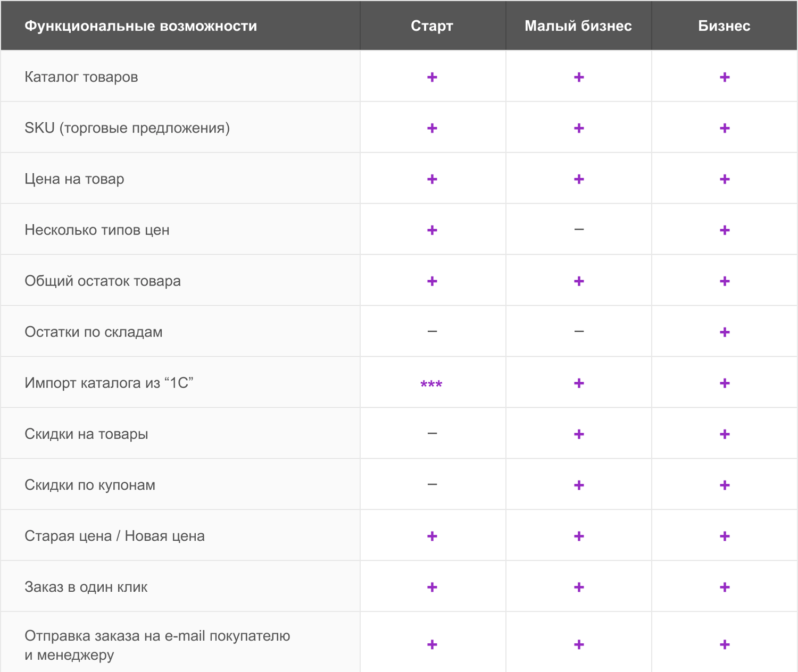798x672 pixels.
Task: Click plus for Скидки по купонам in Малый бизнес
Action: [x=579, y=485]
